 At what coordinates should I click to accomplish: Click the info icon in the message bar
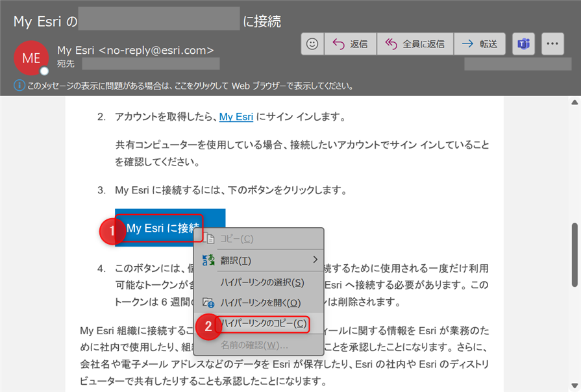click(19, 86)
